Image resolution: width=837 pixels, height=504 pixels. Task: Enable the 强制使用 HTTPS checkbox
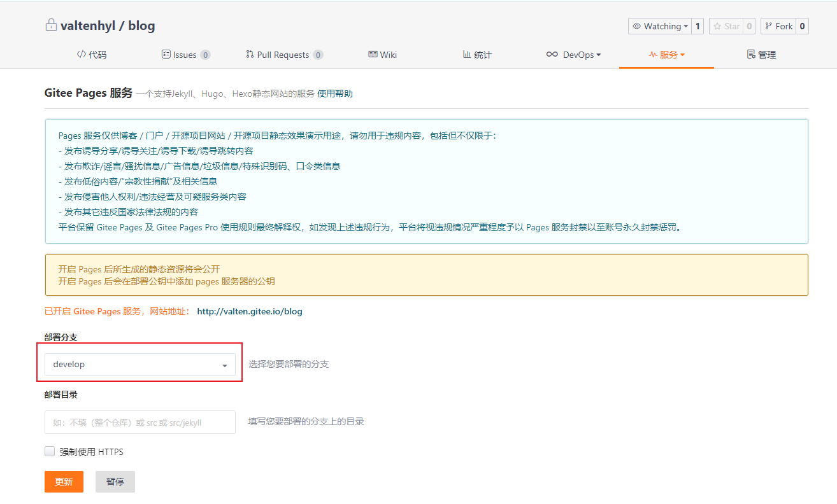click(x=50, y=451)
